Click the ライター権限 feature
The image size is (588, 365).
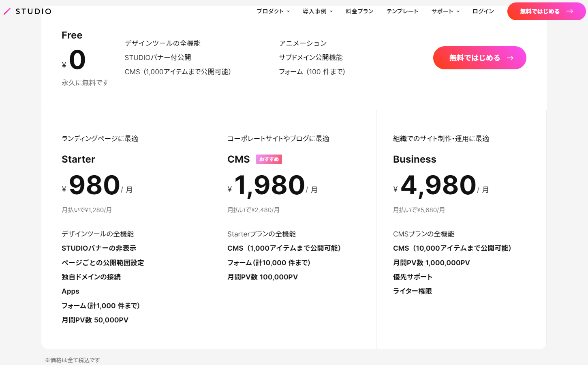[413, 291]
